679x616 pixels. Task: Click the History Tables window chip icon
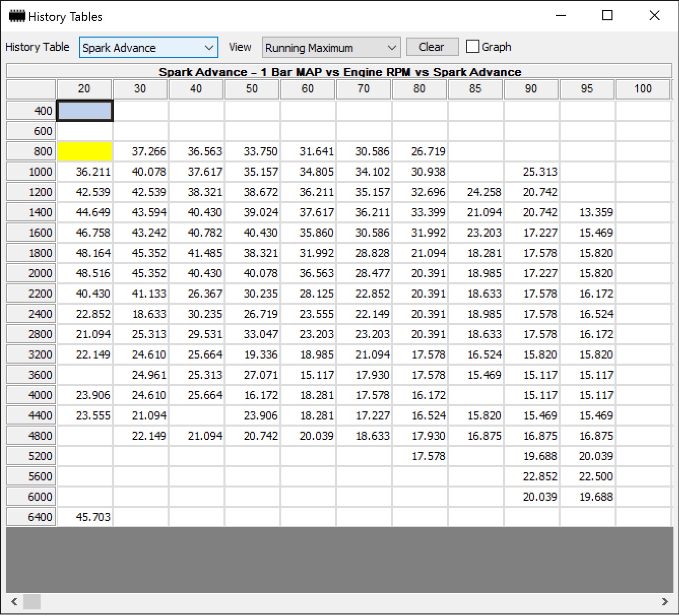[x=17, y=16]
